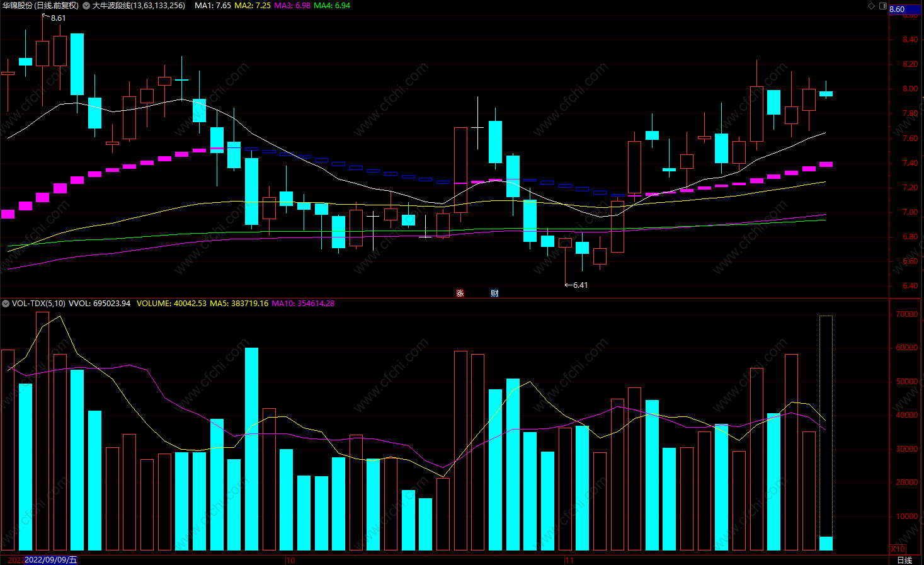
Task: Click the diamond marker icon at top right
Action: click(x=872, y=6)
